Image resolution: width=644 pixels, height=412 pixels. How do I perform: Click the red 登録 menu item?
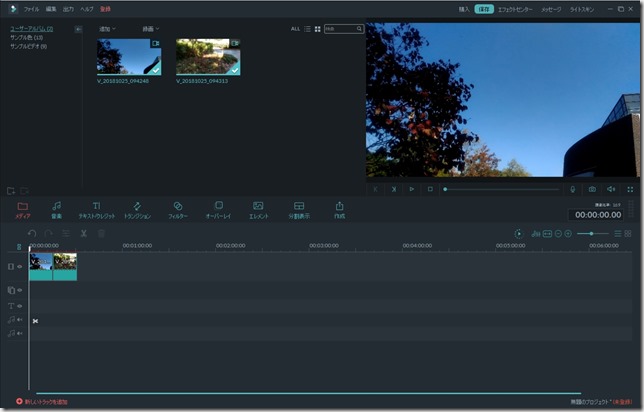(105, 9)
